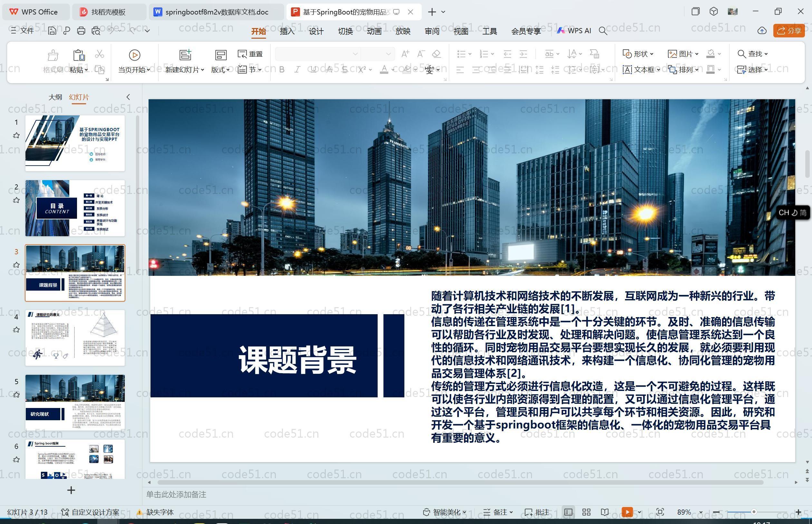Click the redo arrow icon
The height and width of the screenshot is (524, 812).
[x=133, y=31]
